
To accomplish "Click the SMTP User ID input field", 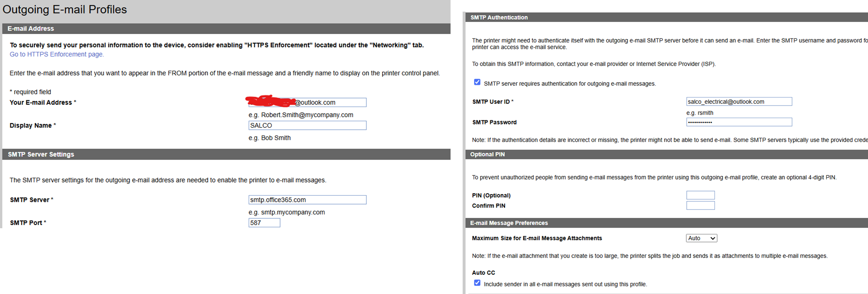I will click(x=739, y=102).
